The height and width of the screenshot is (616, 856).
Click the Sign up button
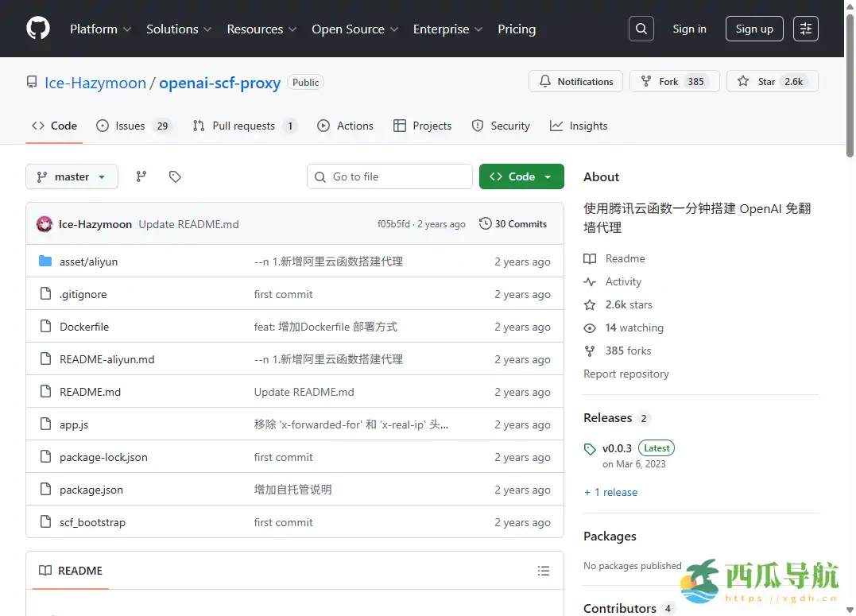point(753,29)
